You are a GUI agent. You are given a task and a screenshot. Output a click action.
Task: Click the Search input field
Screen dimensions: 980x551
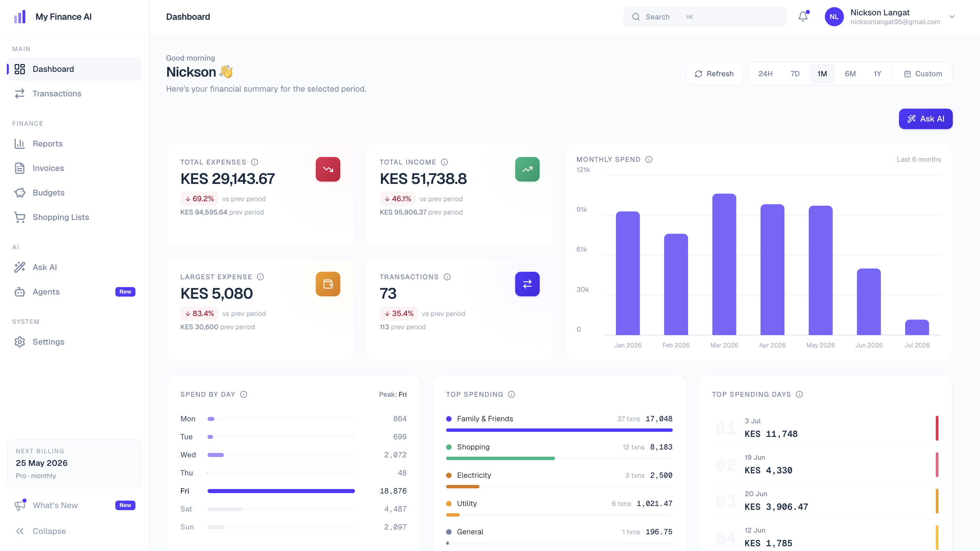pos(705,17)
